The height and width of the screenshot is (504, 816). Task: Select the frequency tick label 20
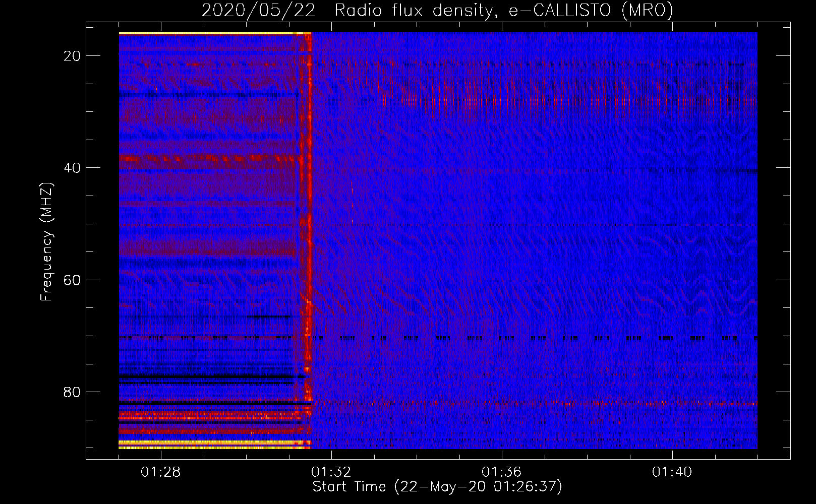click(72, 56)
